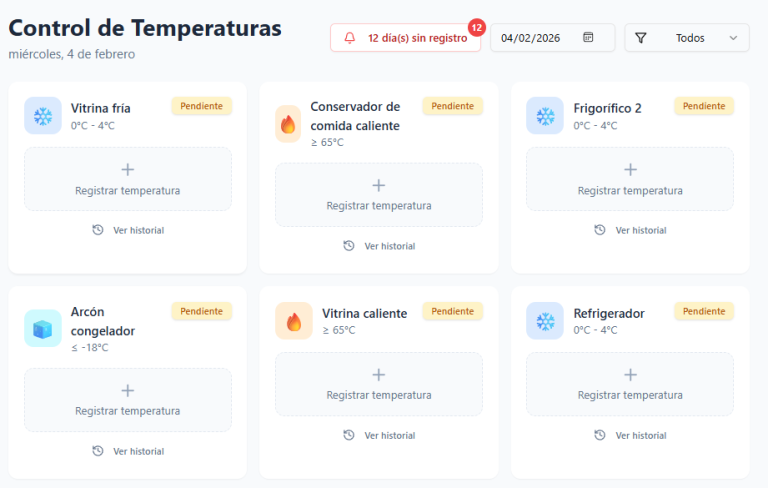Viewport: 768px width, 488px height.
Task: Click the flame icon of Vitrina caliente
Action: pyautogui.click(x=294, y=321)
